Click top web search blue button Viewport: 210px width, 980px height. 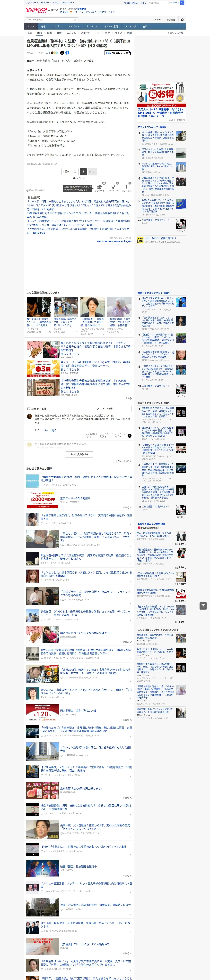pyautogui.click(x=182, y=3)
